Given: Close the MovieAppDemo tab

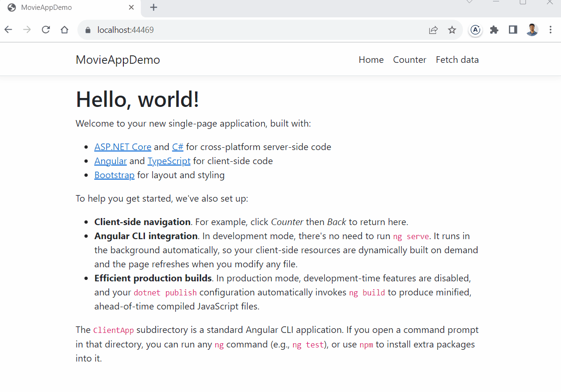Looking at the screenshot, I should point(131,8).
